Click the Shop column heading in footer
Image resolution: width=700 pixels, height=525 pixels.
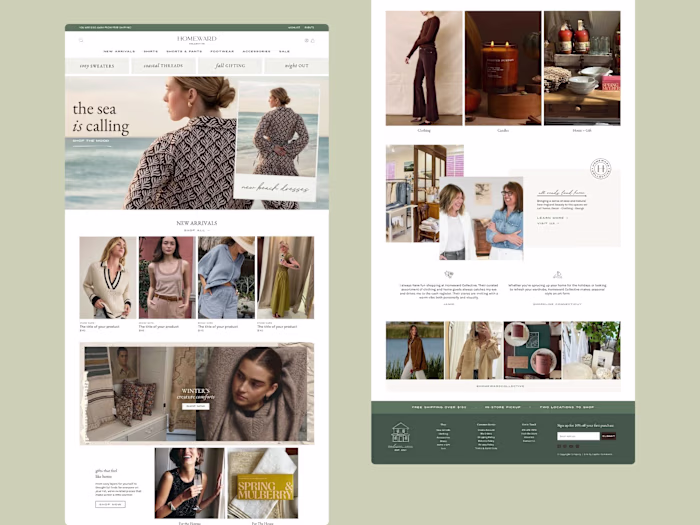tap(443, 425)
